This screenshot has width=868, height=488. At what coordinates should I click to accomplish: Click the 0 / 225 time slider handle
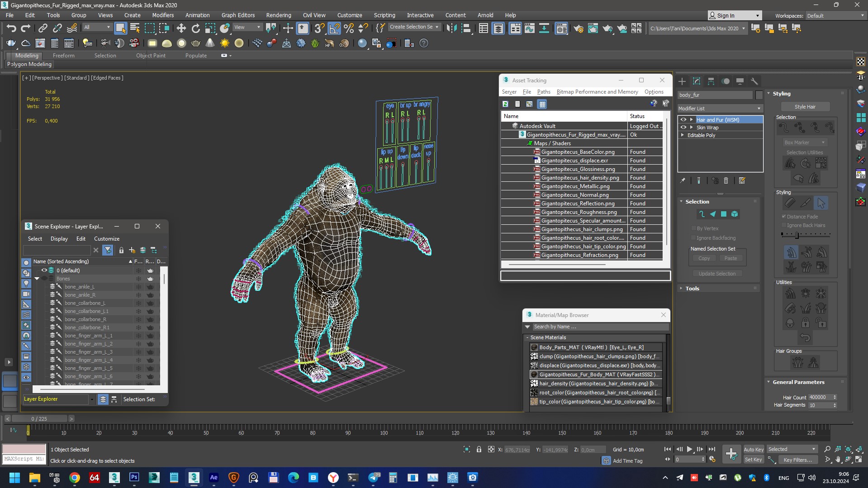tap(39, 419)
